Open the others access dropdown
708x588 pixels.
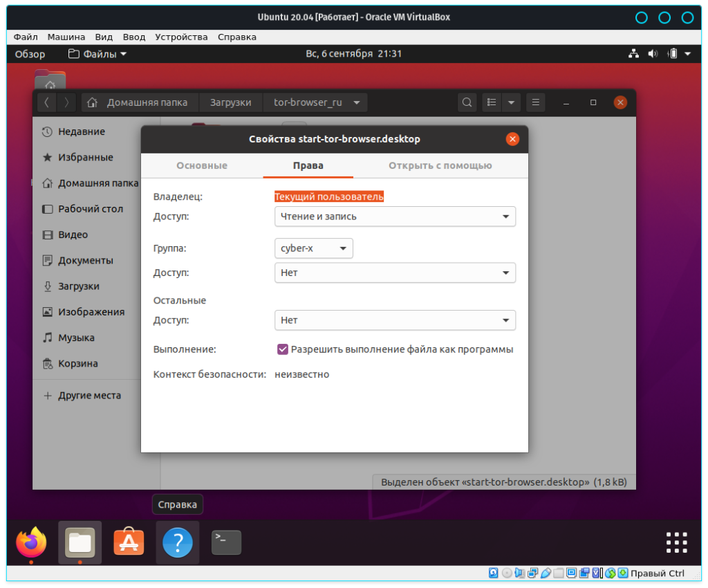[395, 320]
